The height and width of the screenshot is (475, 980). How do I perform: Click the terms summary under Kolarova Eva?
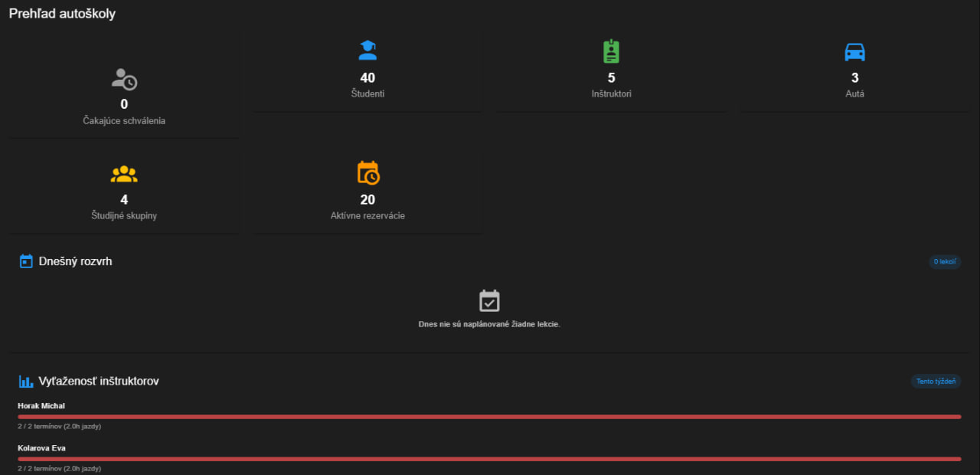coord(60,468)
